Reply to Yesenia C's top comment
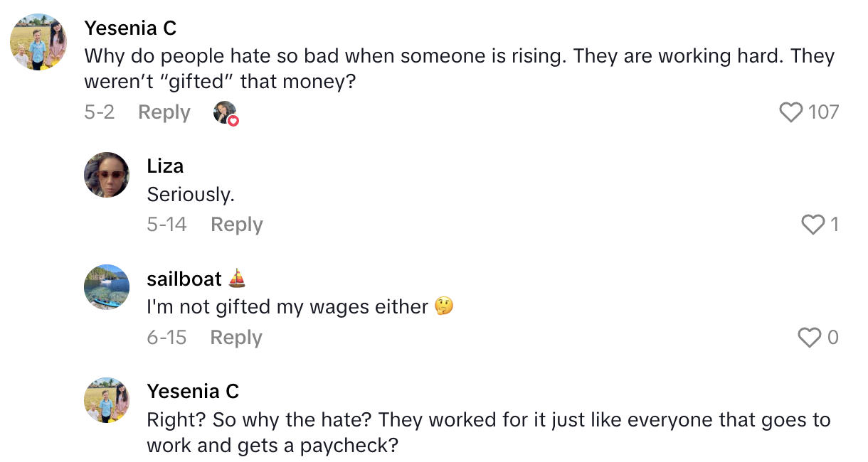The height and width of the screenshot is (462, 868). (164, 112)
